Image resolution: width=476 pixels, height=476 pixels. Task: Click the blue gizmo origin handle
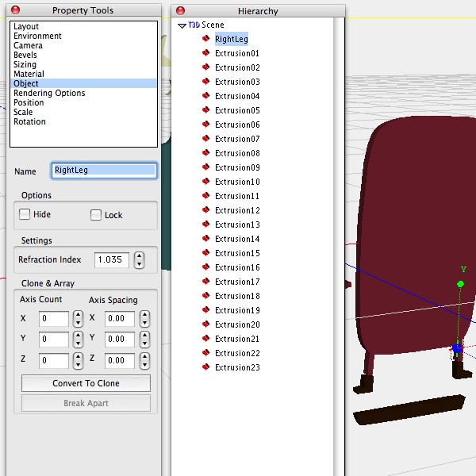[457, 347]
